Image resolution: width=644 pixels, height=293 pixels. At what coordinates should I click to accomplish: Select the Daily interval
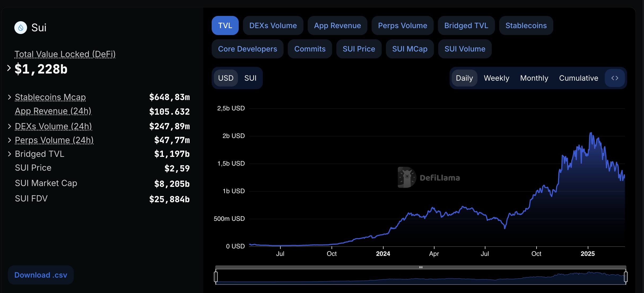[464, 78]
